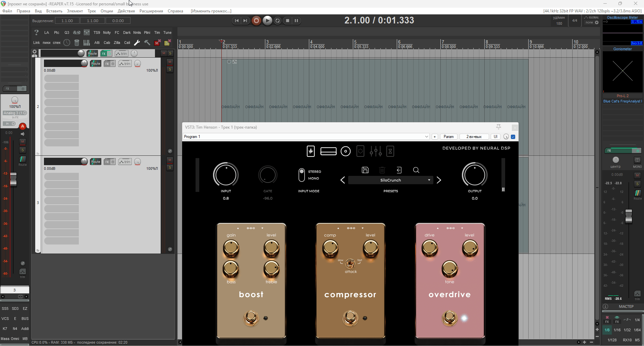Open the question mark help icon
The height and width of the screenshot is (346, 644).
(x=37, y=32)
